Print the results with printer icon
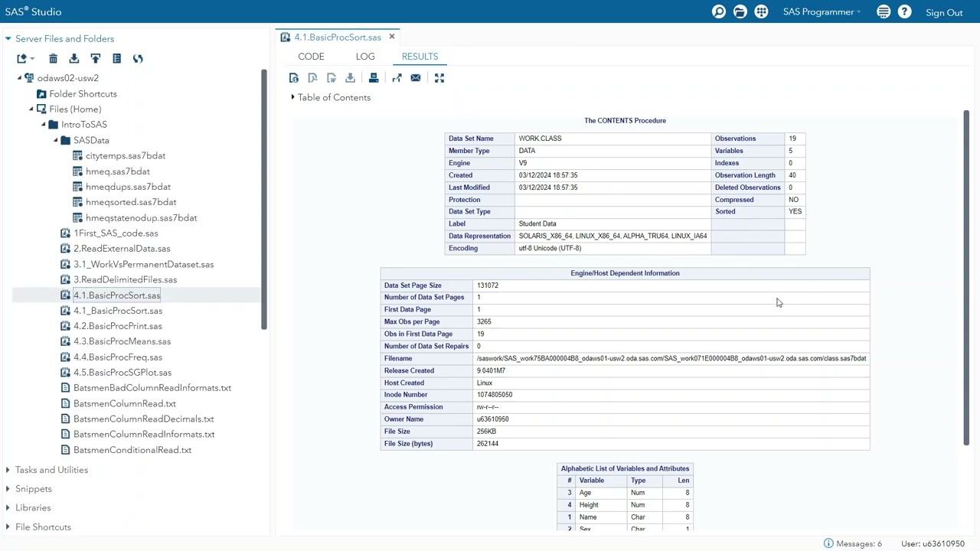The image size is (980, 551). pos(374,77)
